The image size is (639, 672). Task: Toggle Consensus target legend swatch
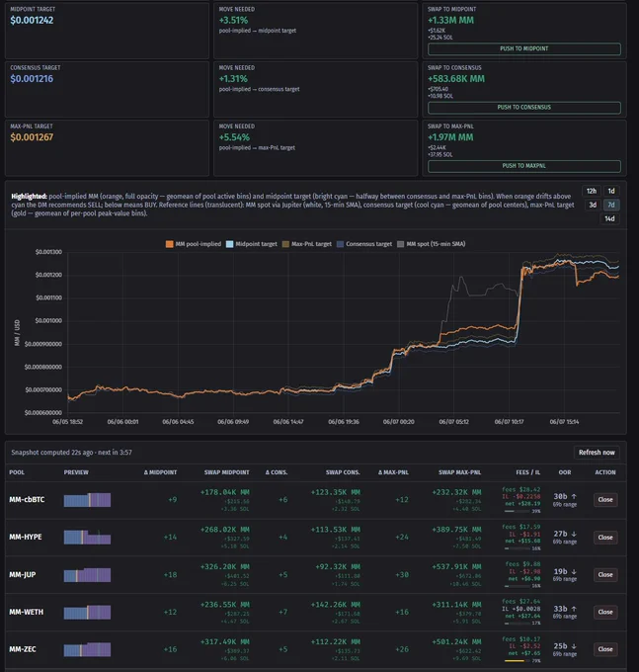coord(340,244)
